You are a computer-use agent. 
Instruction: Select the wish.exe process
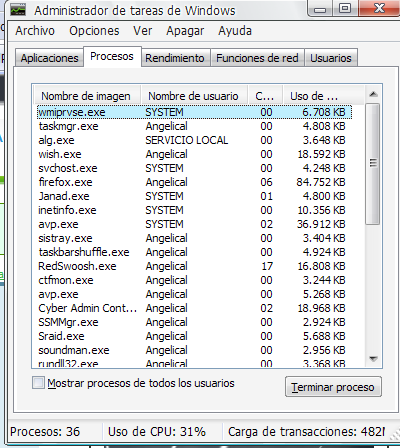[194, 154]
